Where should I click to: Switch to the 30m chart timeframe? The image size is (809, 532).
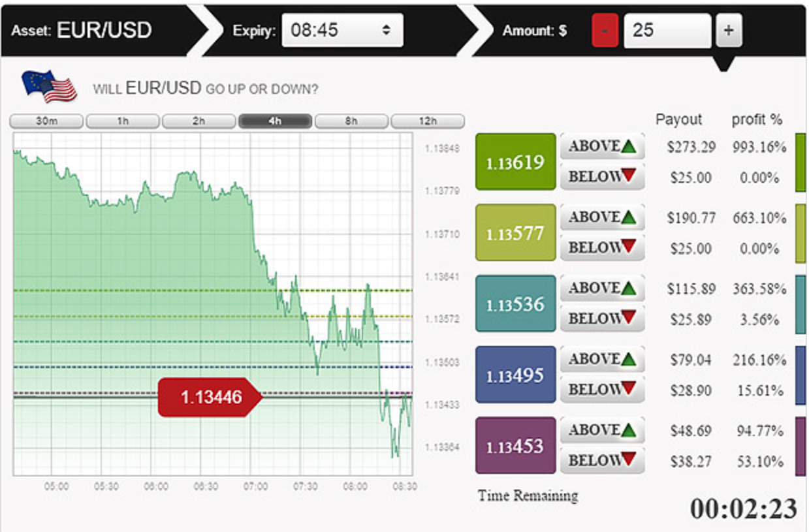pos(44,121)
